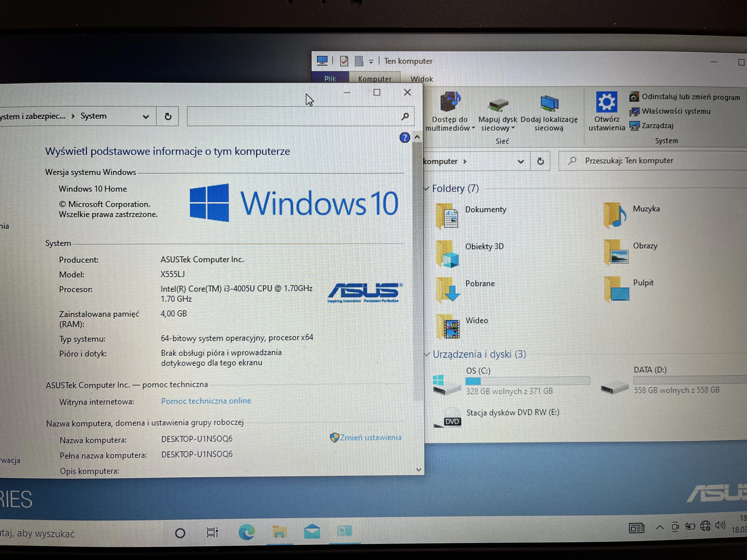Click the help question mark icon
This screenshot has height=560, width=747.
click(x=405, y=137)
